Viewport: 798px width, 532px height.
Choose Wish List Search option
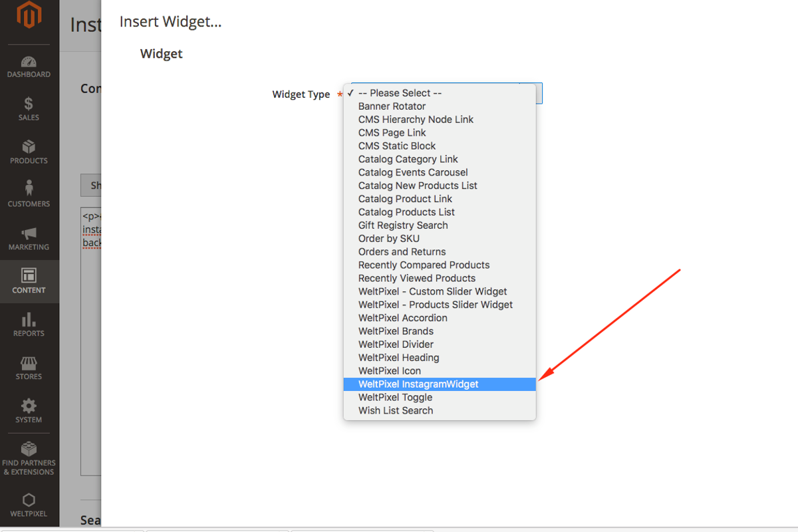[x=440, y=411]
